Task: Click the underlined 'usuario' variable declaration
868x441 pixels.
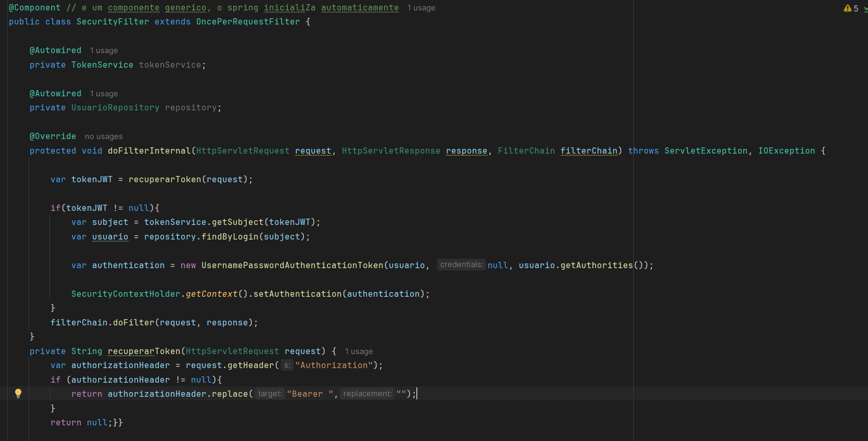Action: tap(110, 237)
